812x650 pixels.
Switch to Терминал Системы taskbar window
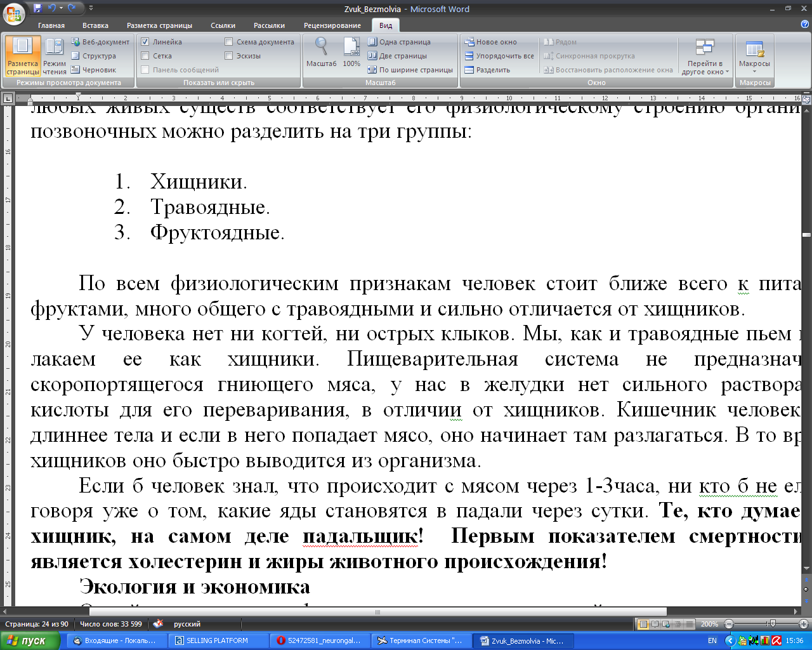421,640
